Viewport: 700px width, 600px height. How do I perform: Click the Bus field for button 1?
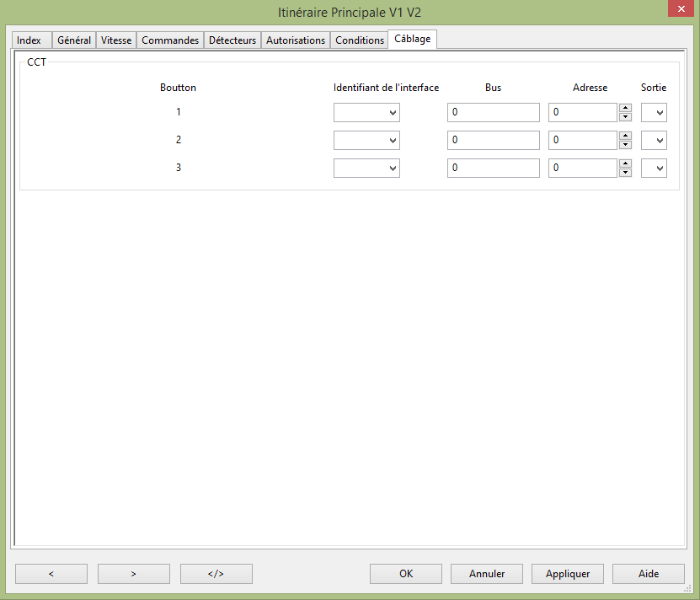coord(493,113)
